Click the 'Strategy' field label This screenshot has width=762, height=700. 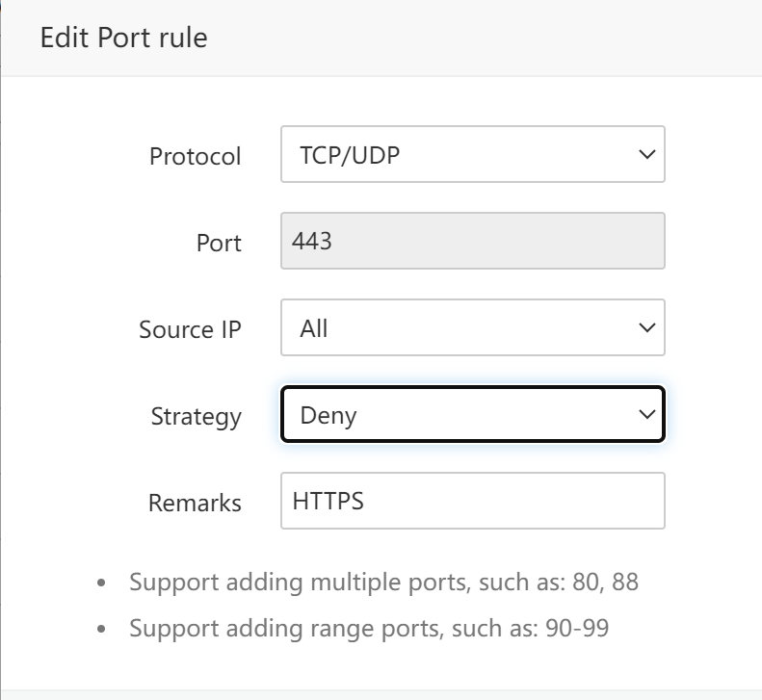coord(196,416)
